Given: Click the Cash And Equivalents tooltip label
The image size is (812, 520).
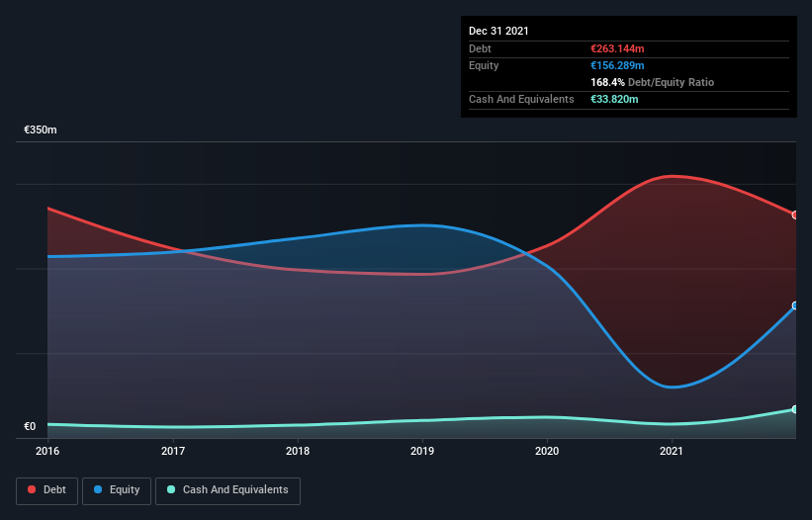Looking at the screenshot, I should 521,99.
